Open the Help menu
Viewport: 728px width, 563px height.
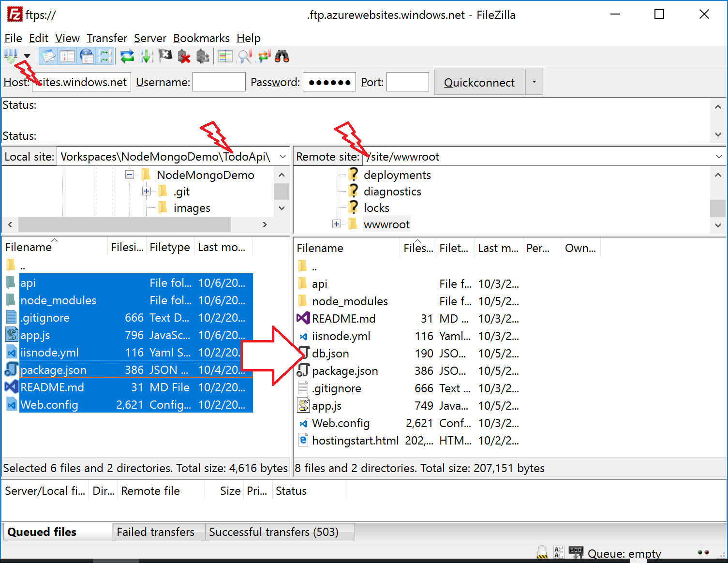(249, 38)
